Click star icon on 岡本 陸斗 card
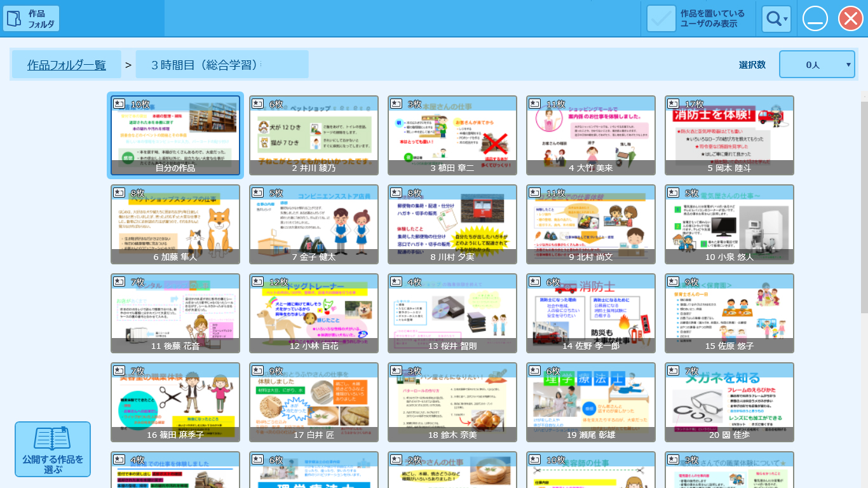 coord(673,104)
